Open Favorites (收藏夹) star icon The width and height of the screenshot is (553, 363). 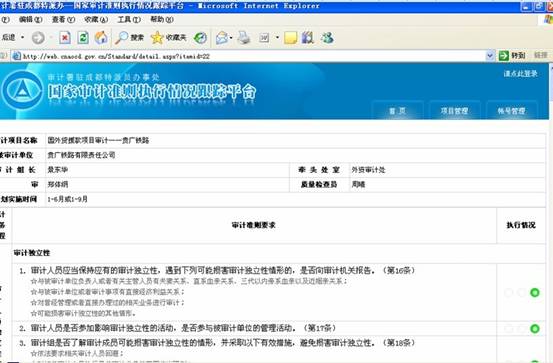coord(168,37)
